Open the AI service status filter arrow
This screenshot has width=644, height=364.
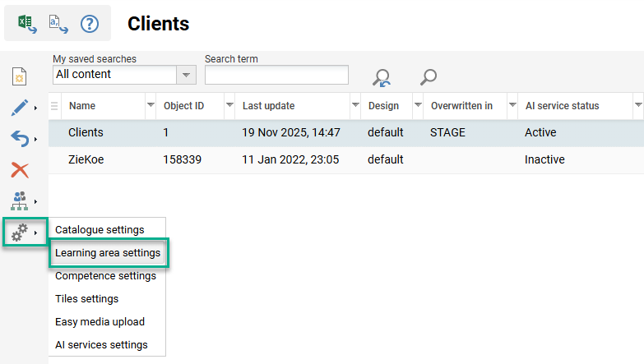tap(638, 105)
